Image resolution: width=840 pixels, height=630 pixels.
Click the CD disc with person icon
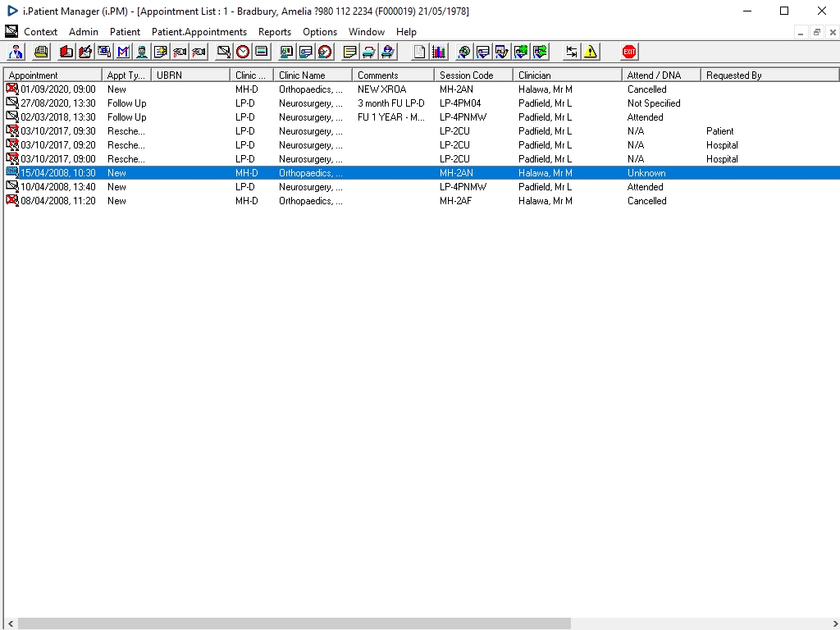[x=464, y=52]
